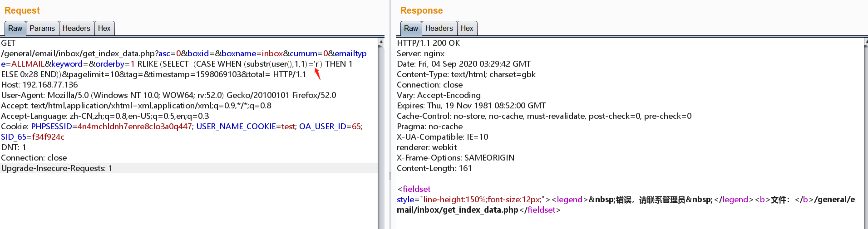The width and height of the screenshot is (868, 229).
Task: Click the renderer: webkit line
Action: 427,147
